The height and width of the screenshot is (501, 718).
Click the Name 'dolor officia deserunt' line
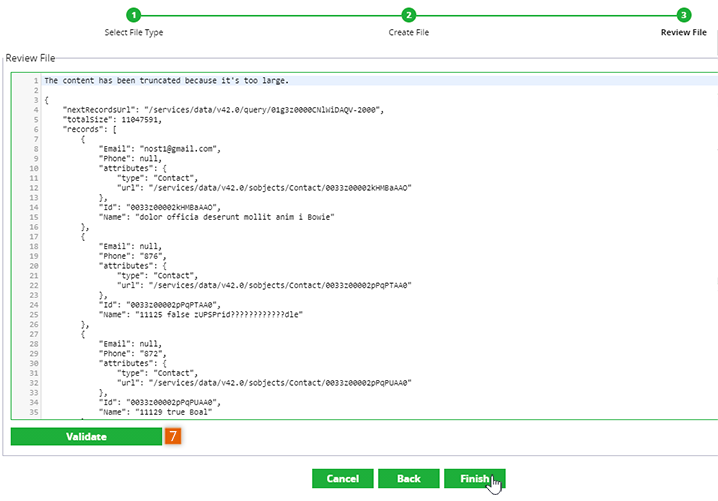coord(217,217)
